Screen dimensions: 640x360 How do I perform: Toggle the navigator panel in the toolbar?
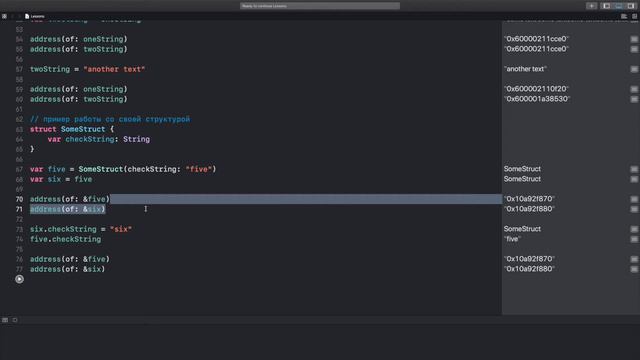607,6
